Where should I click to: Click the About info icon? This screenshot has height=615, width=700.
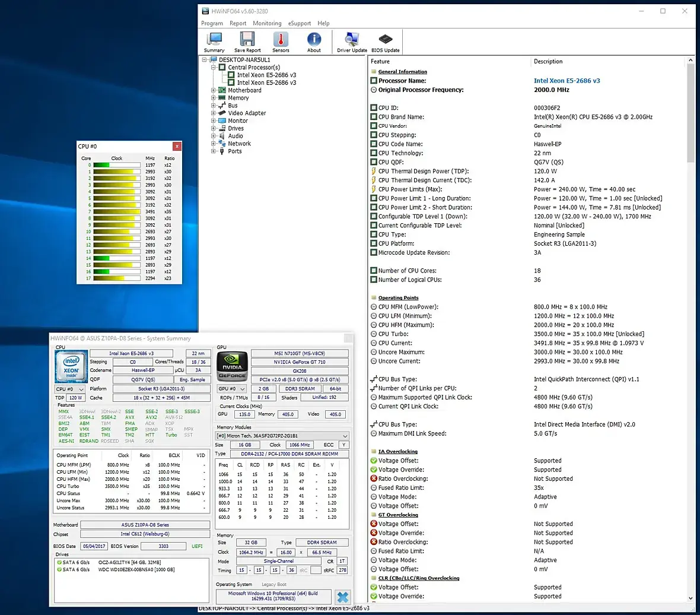314,40
